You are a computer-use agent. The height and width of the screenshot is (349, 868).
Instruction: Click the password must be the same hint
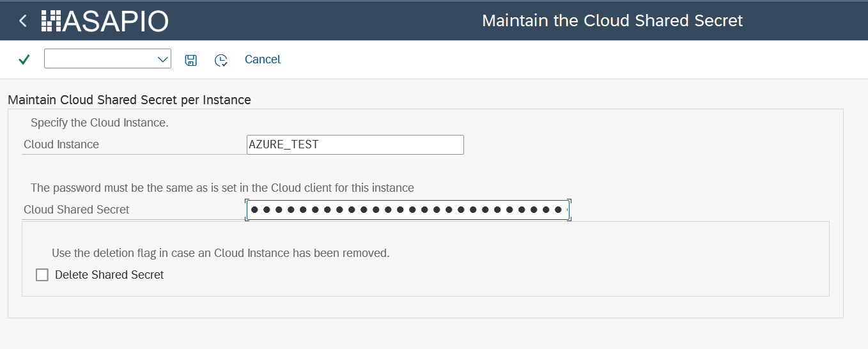pyautogui.click(x=222, y=188)
